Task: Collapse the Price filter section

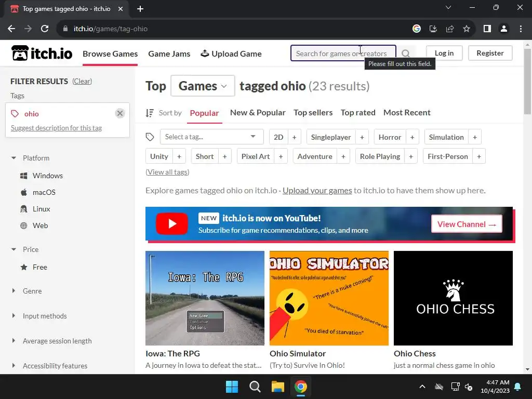Action: pos(14,249)
